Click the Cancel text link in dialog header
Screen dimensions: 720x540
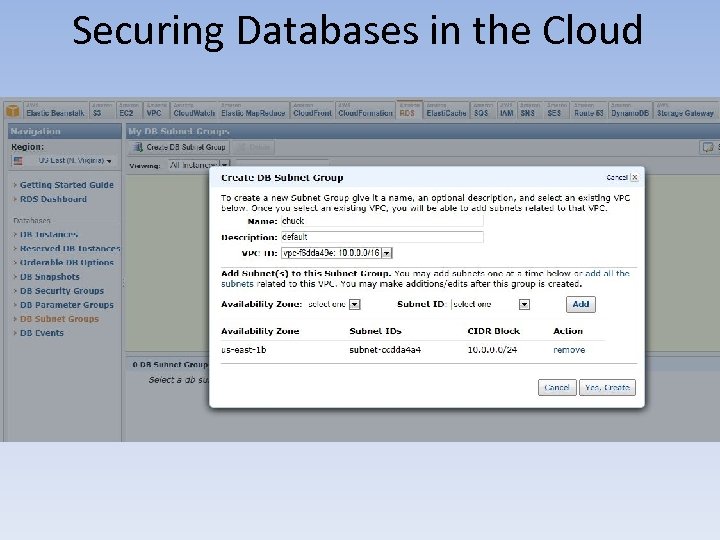[617, 177]
